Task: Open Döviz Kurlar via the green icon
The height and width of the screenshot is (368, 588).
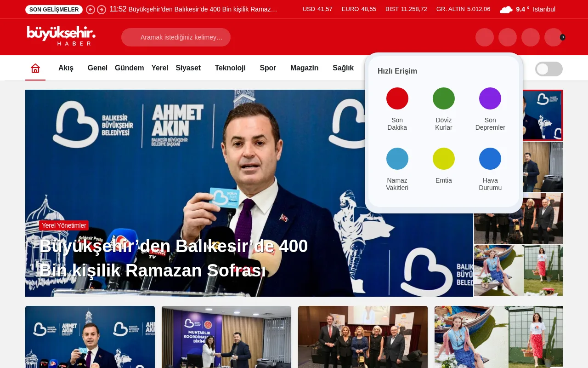Action: tap(443, 98)
